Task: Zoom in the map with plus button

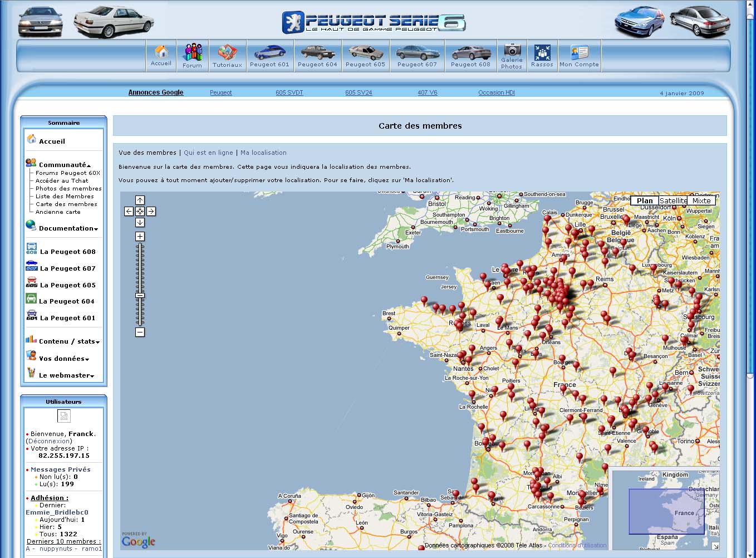Action: point(140,236)
